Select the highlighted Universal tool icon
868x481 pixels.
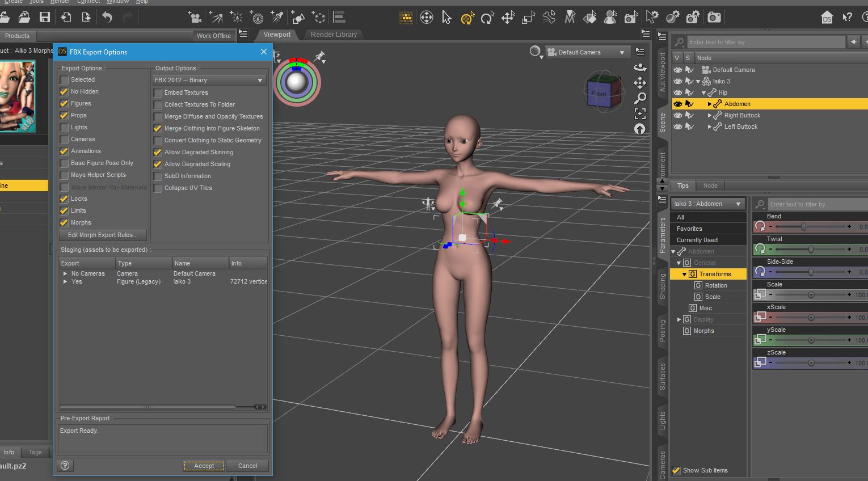coord(467,18)
